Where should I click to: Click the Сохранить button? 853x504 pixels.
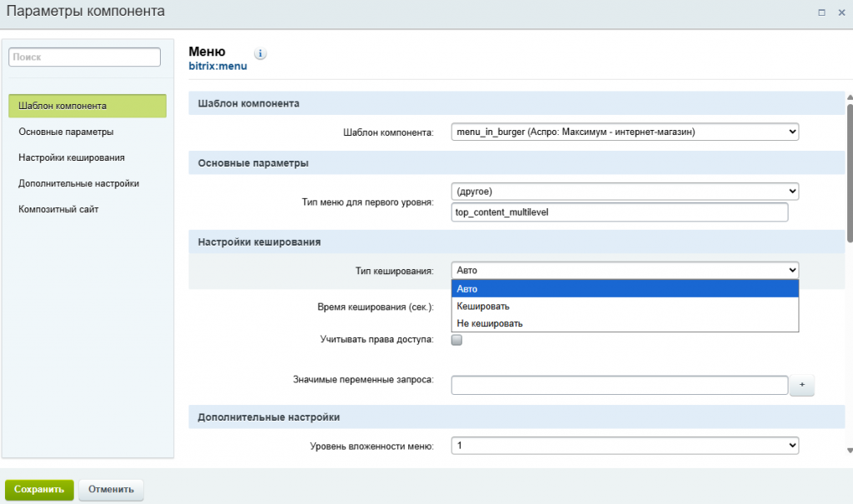39,489
